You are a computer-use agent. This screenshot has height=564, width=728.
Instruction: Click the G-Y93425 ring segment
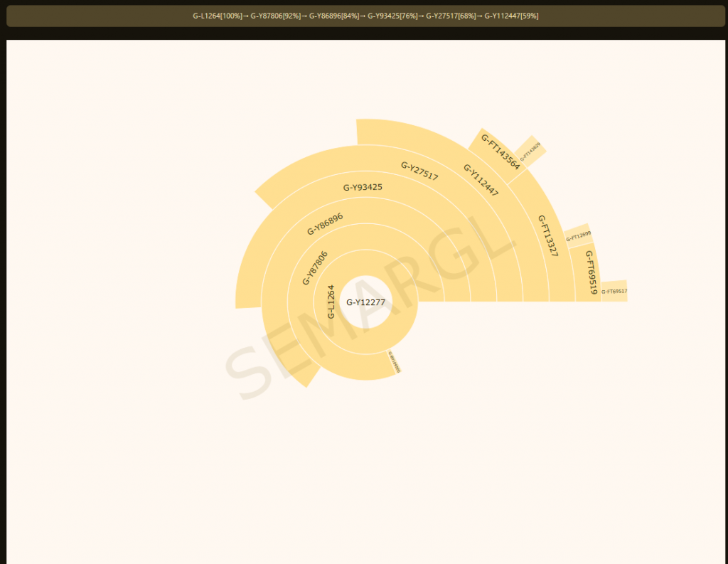click(363, 188)
